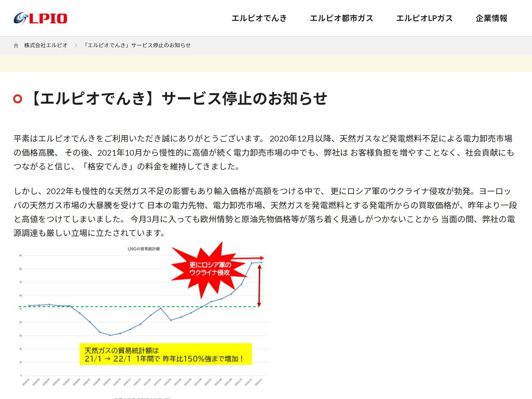Click the lowest point of the blue line
This screenshot has width=532, height=399.
click(110, 335)
